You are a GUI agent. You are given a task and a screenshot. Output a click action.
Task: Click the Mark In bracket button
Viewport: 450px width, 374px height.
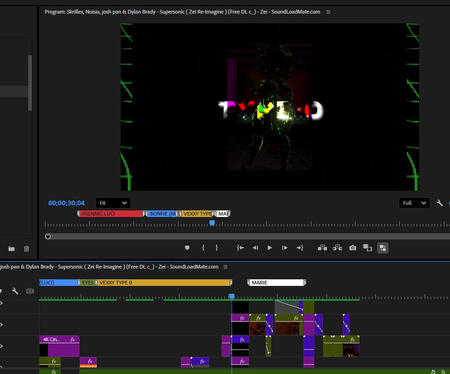point(203,248)
